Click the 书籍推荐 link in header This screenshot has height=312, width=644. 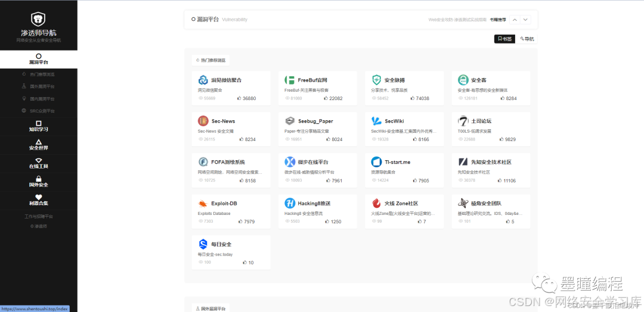tap(498, 20)
